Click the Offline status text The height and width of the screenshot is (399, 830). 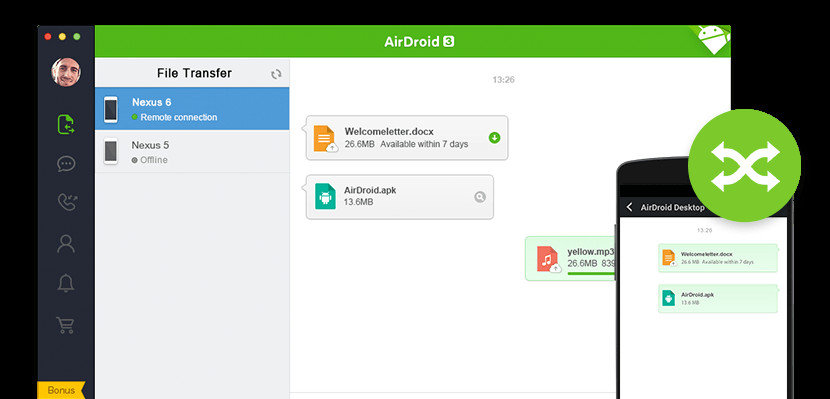pos(154,160)
